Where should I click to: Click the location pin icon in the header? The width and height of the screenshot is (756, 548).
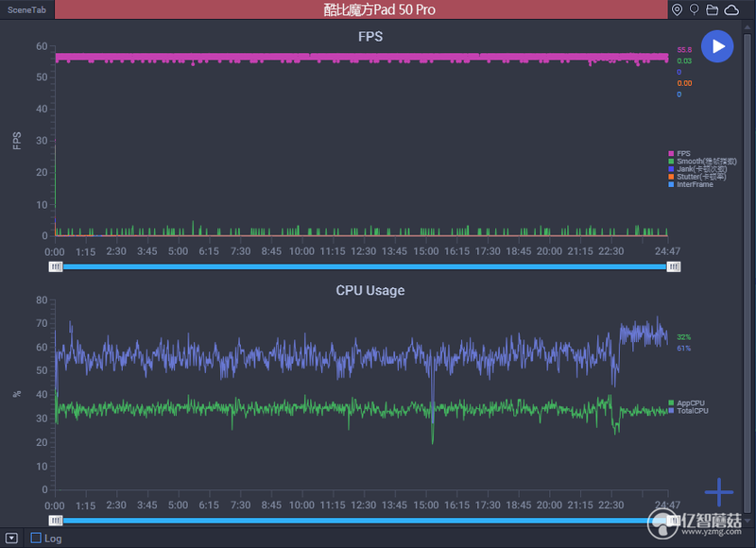677,9
